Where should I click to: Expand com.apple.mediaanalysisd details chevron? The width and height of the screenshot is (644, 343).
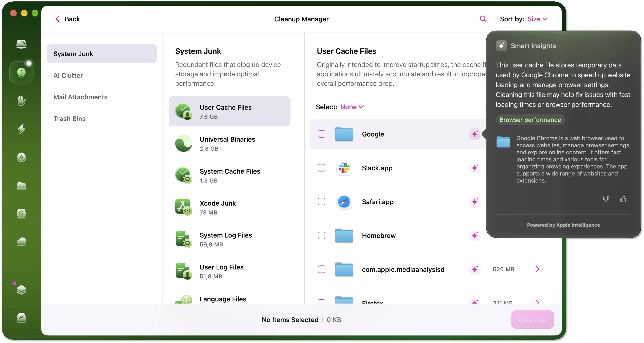[x=537, y=269]
